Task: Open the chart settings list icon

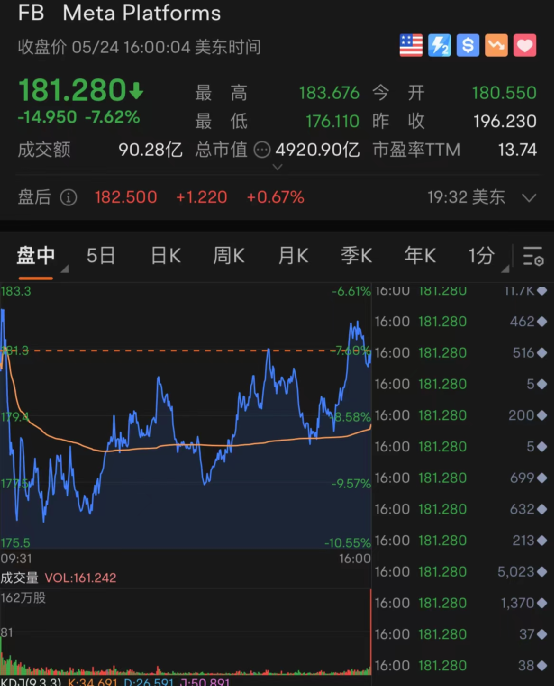Action: pos(533,256)
